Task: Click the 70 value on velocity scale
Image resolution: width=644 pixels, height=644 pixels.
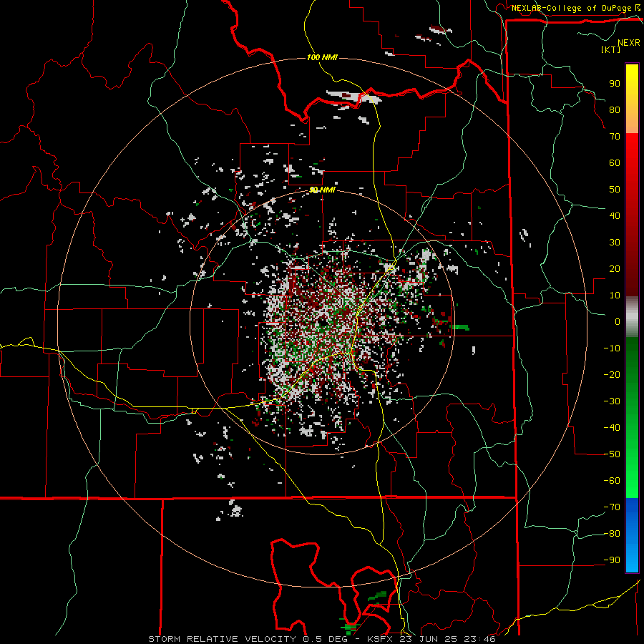Action: click(615, 137)
